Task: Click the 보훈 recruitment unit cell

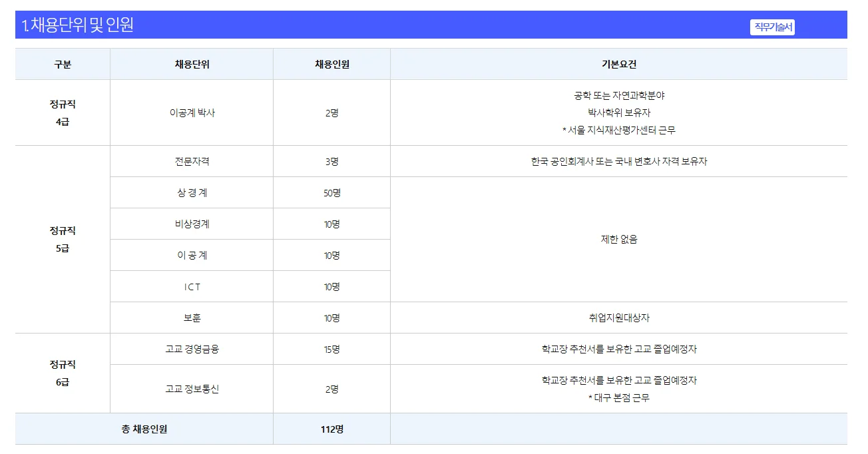Action: (x=191, y=318)
